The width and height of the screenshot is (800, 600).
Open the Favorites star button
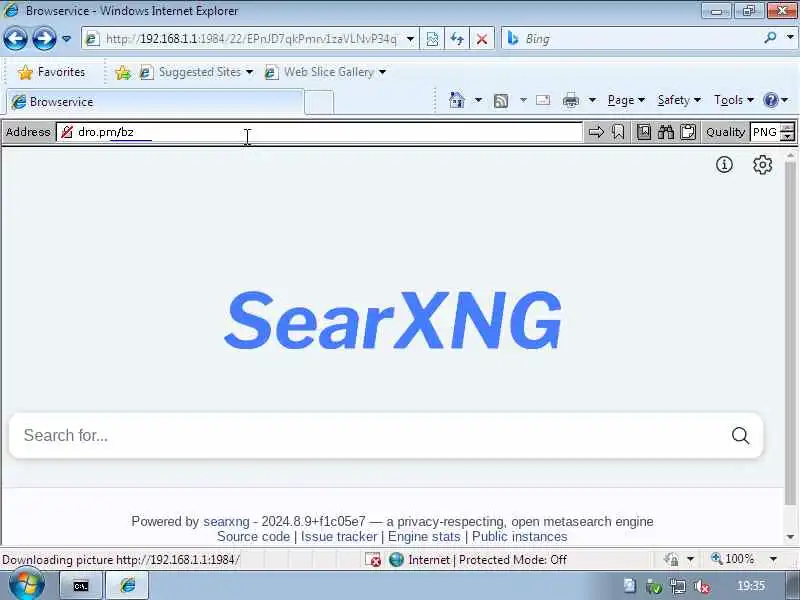pyautogui.click(x=52, y=72)
